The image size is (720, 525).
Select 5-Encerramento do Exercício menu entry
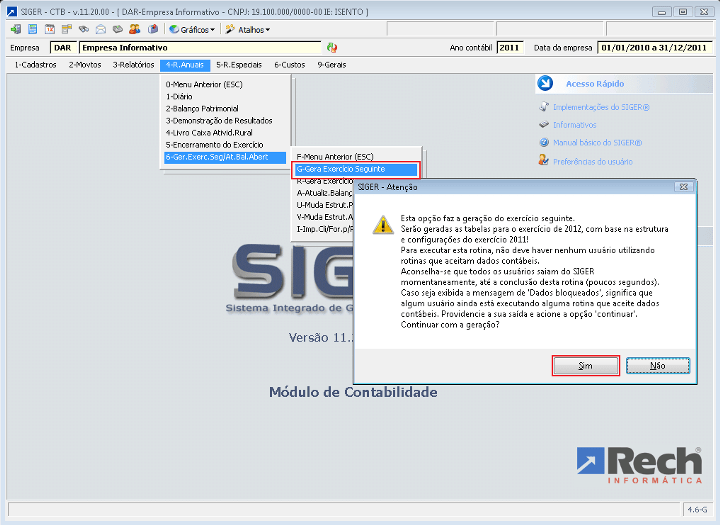coord(225,145)
